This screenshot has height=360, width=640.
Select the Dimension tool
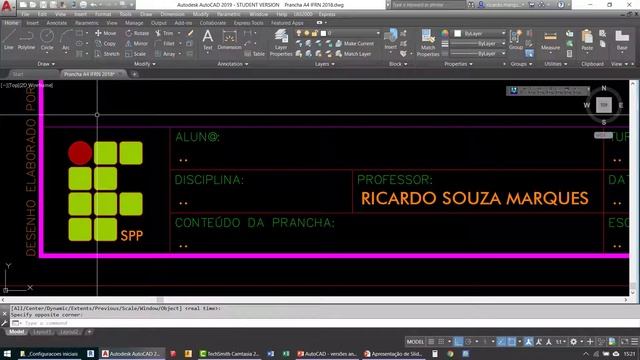229,40
